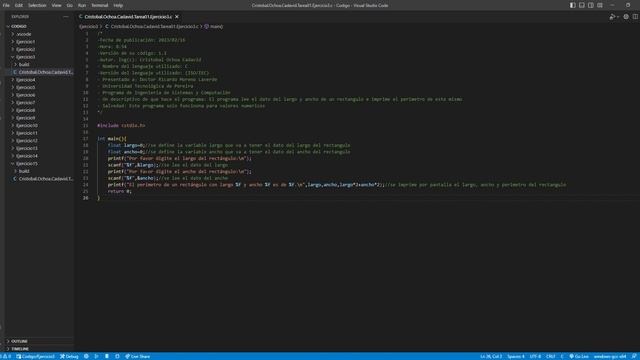
Task: Click Ejercicio3 folder in breadcrumb
Action: click(89, 27)
